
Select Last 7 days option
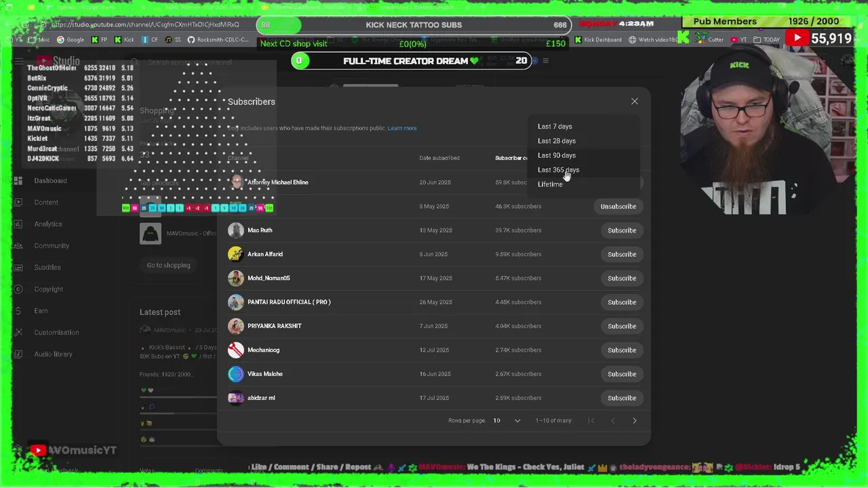coord(555,127)
